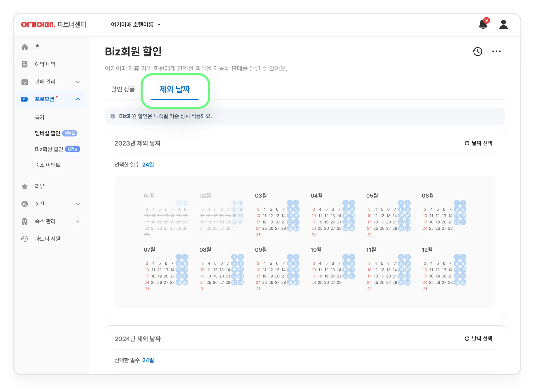Open the change history clock icon
Viewport: 534px width, 392px height.
pyautogui.click(x=477, y=52)
